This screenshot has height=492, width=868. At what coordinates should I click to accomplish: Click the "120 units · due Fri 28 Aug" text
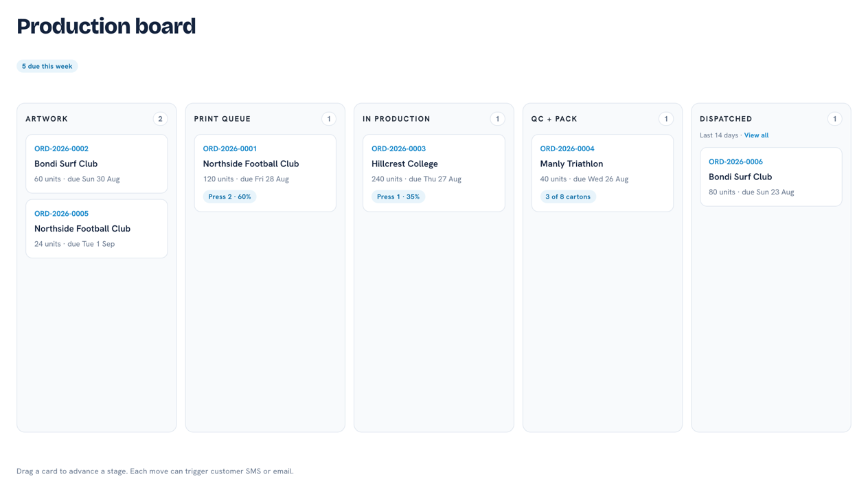click(x=246, y=179)
